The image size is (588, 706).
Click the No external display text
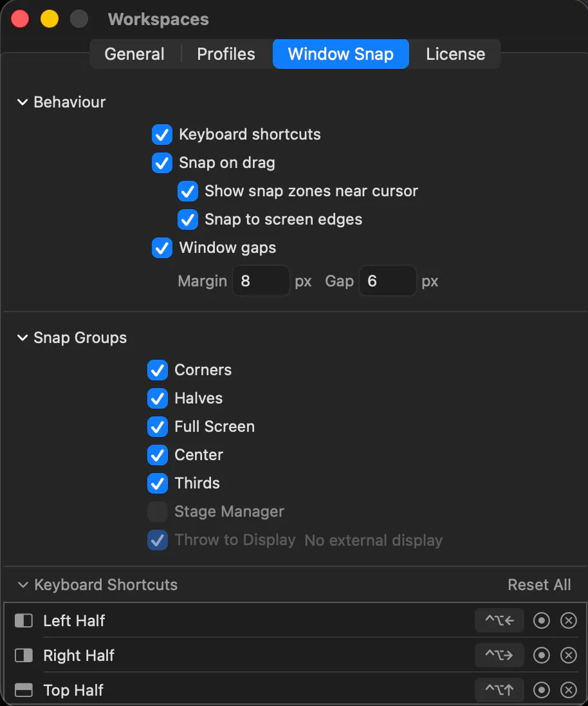pos(374,541)
